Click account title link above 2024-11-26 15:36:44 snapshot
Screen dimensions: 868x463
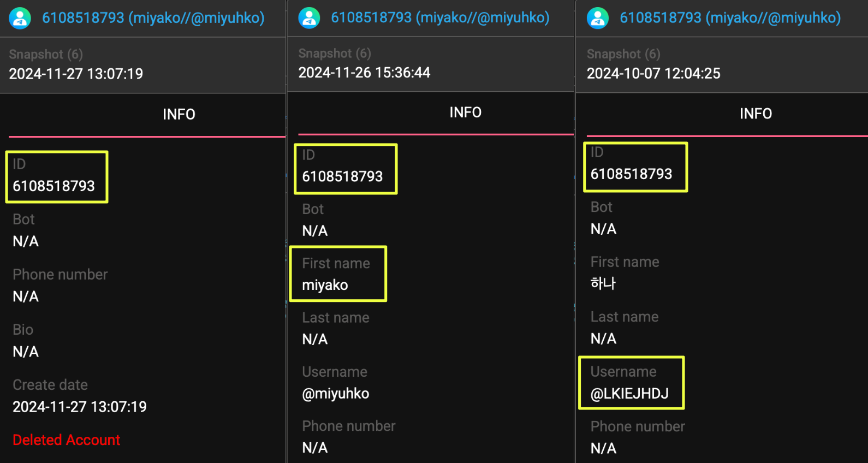point(440,18)
